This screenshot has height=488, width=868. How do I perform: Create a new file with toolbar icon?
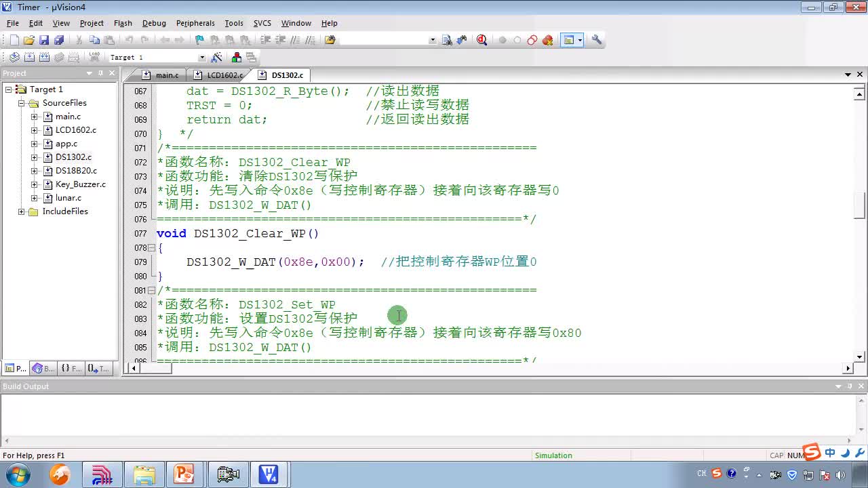coord(14,40)
